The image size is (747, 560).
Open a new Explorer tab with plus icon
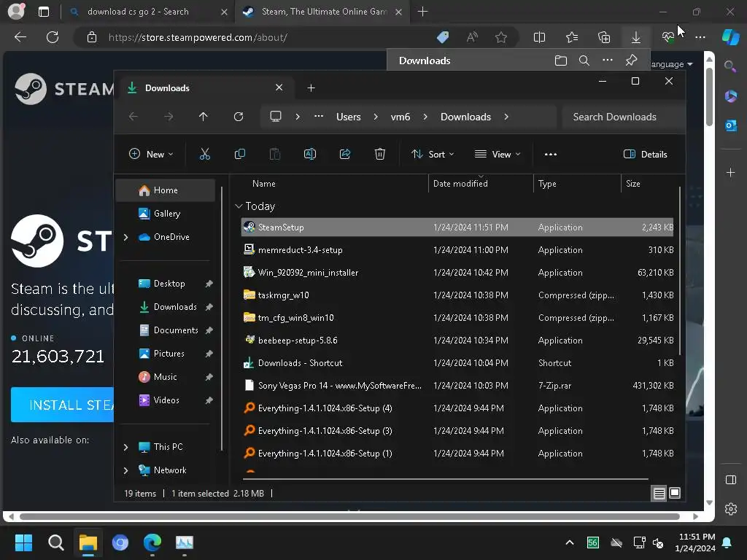pos(311,87)
